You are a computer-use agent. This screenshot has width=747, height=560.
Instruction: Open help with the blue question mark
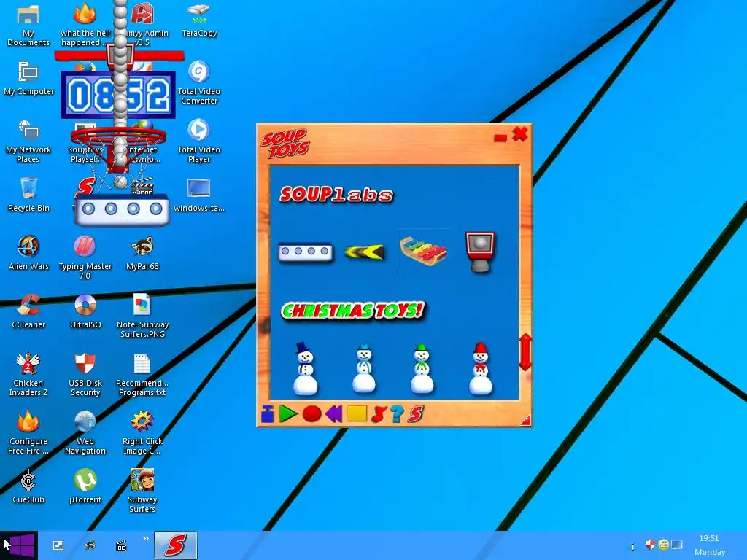pyautogui.click(x=396, y=414)
